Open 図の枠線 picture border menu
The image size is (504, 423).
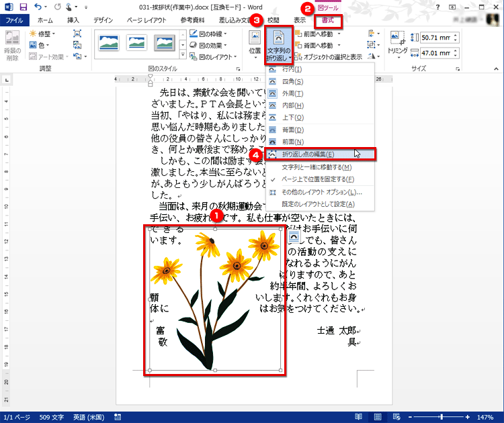(208, 34)
